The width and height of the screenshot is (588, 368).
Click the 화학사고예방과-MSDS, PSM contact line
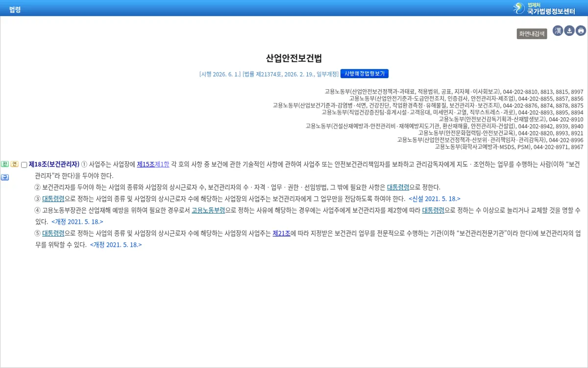509,147
